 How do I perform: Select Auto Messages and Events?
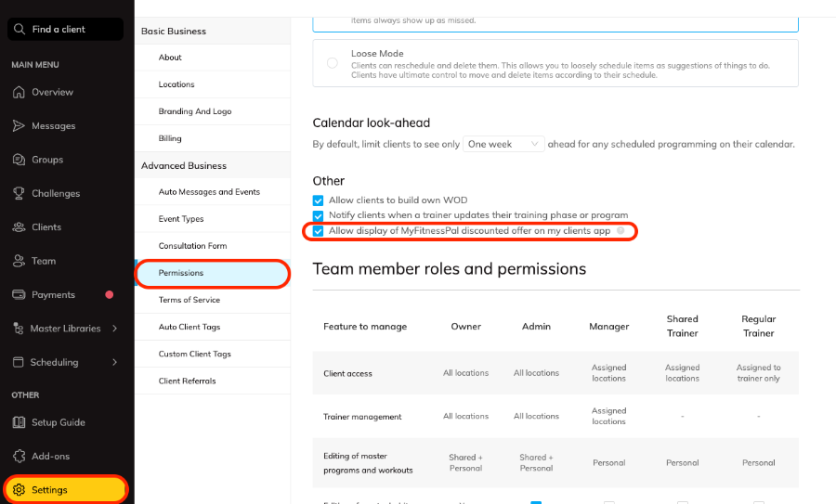coord(209,192)
